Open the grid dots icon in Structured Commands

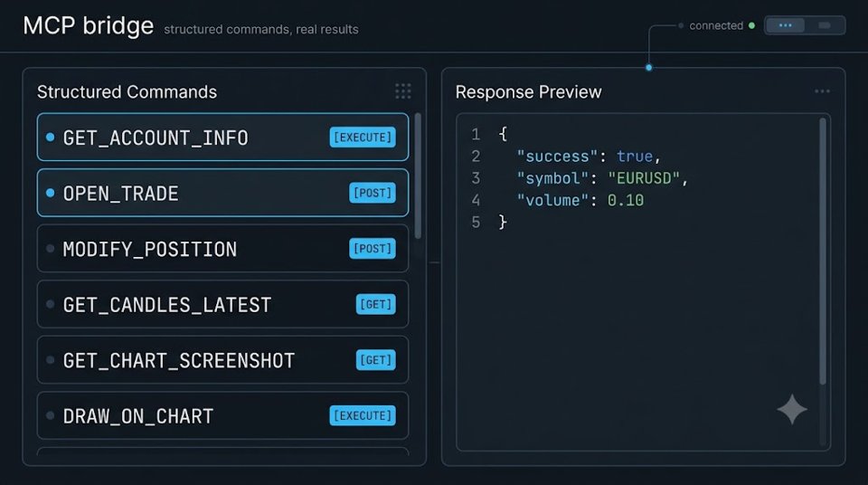click(403, 90)
